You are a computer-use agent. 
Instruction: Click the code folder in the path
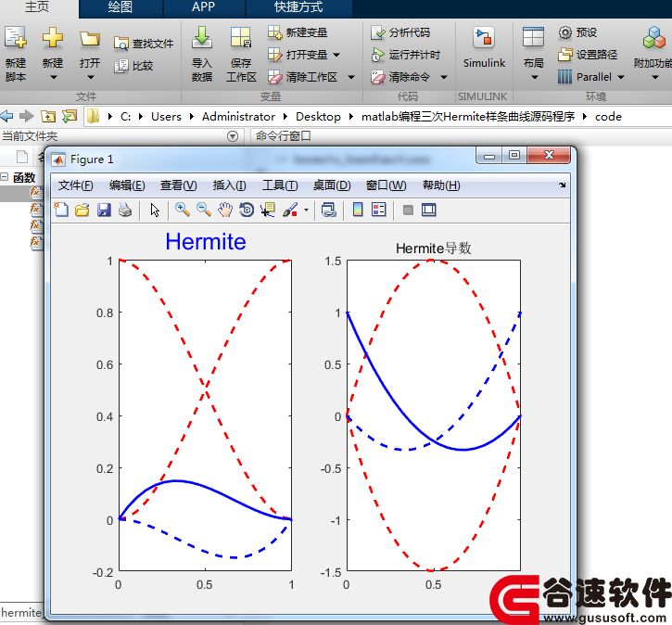[608, 117]
